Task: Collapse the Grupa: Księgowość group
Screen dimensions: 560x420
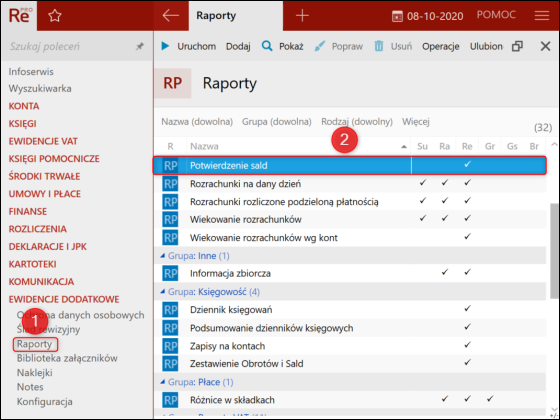Action: click(163, 292)
